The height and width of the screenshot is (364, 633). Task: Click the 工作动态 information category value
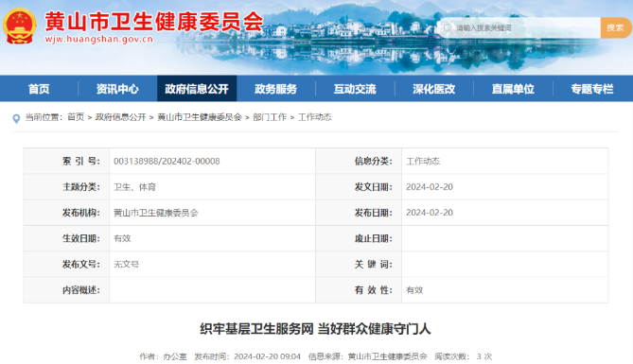423,161
